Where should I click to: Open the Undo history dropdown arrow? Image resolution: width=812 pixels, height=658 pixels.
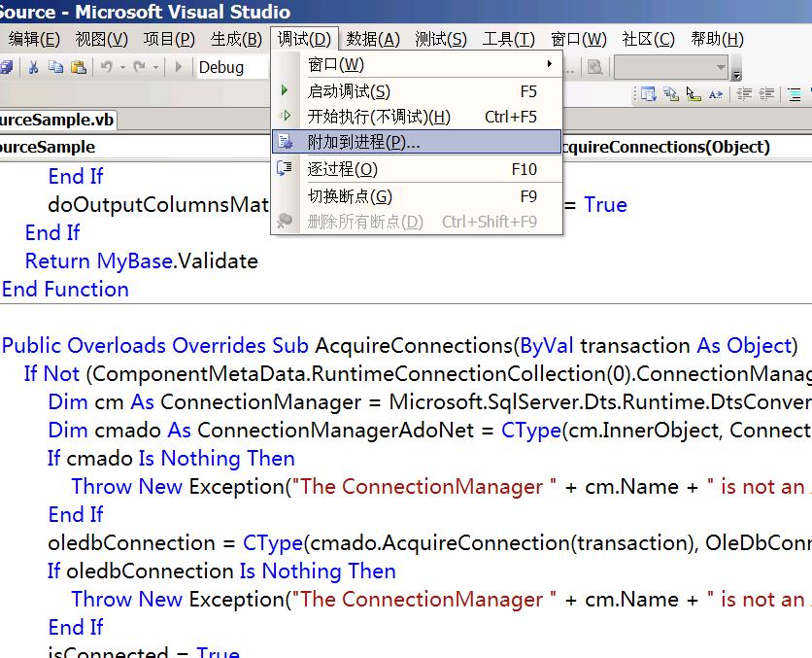click(122, 67)
